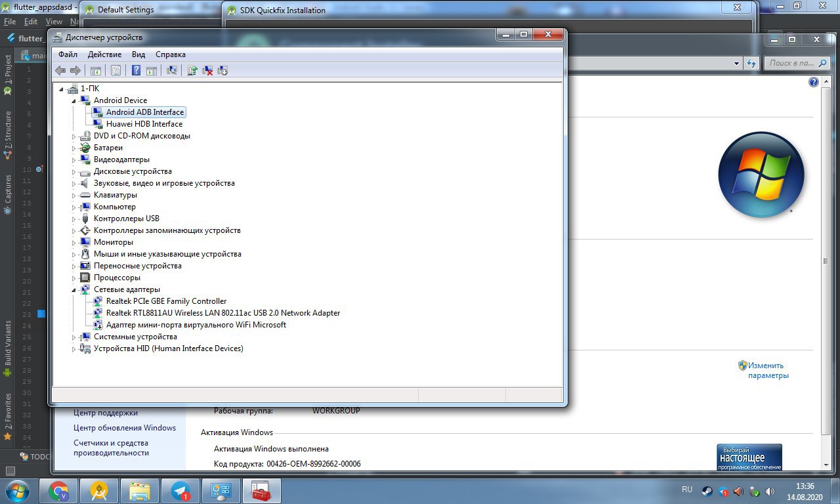
Task: Open the Файл menu in Device Manager
Action: point(68,54)
